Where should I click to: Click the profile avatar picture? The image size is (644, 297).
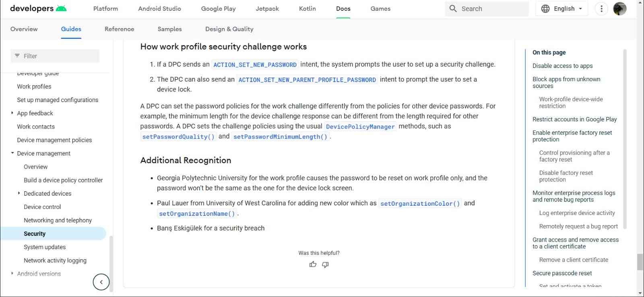click(x=620, y=8)
